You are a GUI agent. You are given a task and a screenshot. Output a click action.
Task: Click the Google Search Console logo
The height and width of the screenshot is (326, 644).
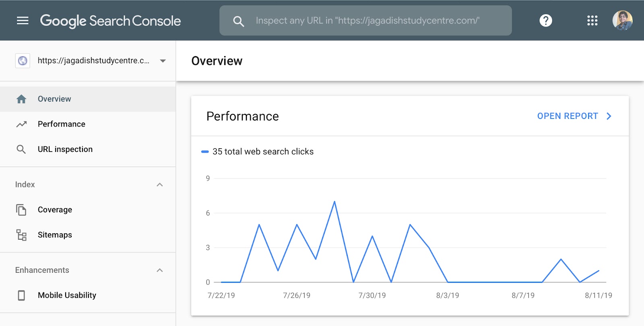pos(110,21)
